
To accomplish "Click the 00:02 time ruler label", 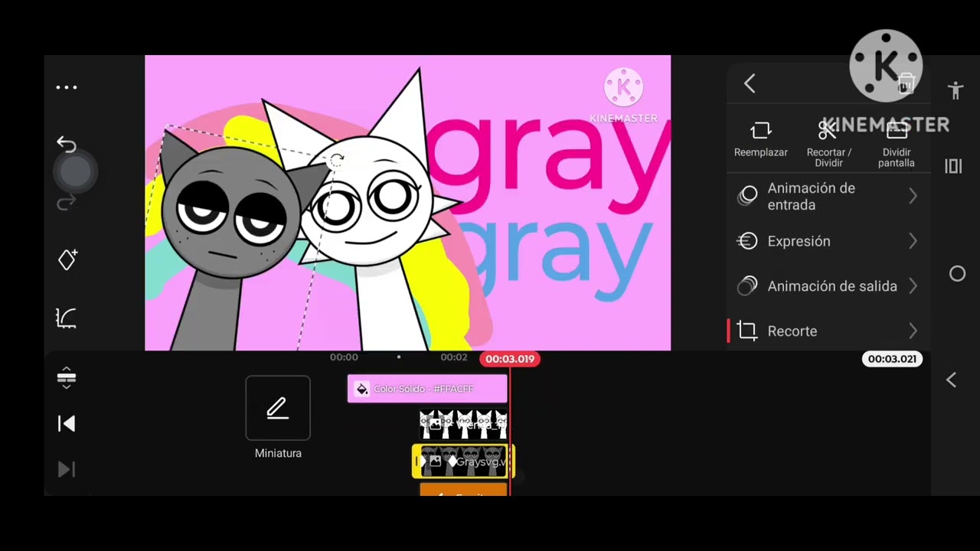I will 454,357.
